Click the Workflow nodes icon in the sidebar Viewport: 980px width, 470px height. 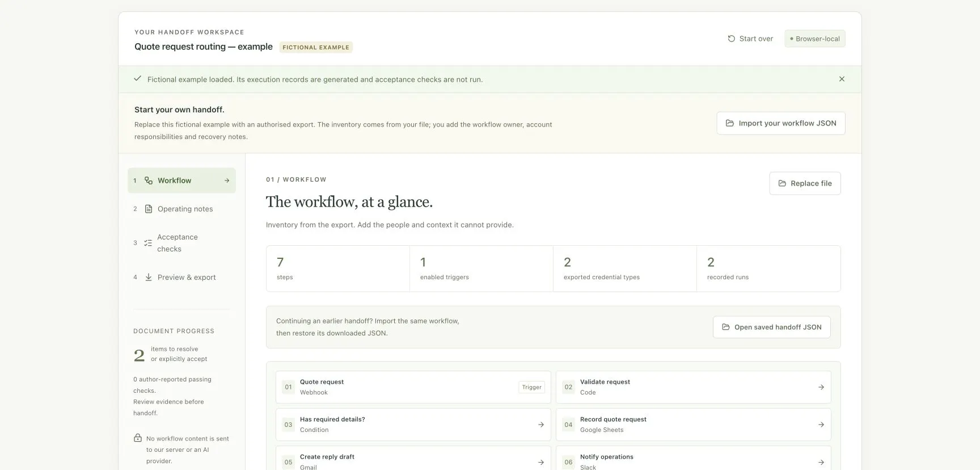click(149, 181)
